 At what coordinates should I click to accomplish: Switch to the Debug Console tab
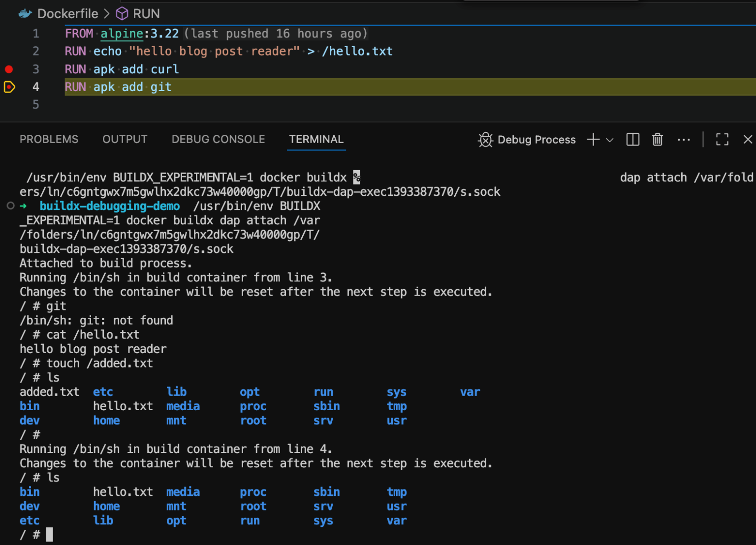218,139
